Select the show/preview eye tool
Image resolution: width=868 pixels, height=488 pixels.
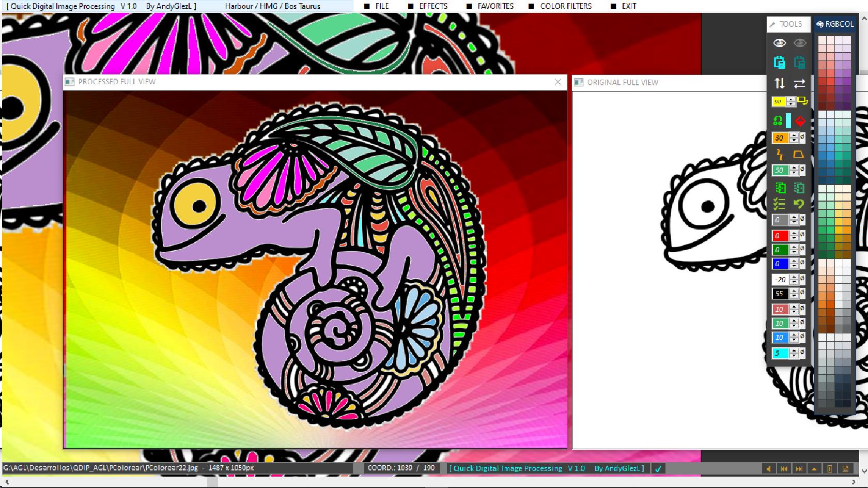779,43
